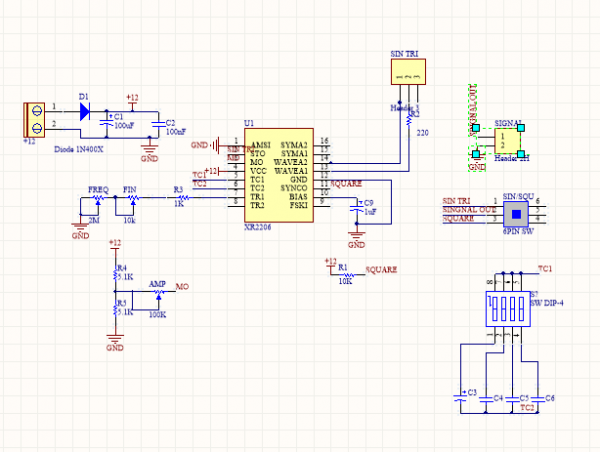This screenshot has height=452, width=600.
Task: Select capacitor C1 100uF symbol
Action: coord(106,123)
